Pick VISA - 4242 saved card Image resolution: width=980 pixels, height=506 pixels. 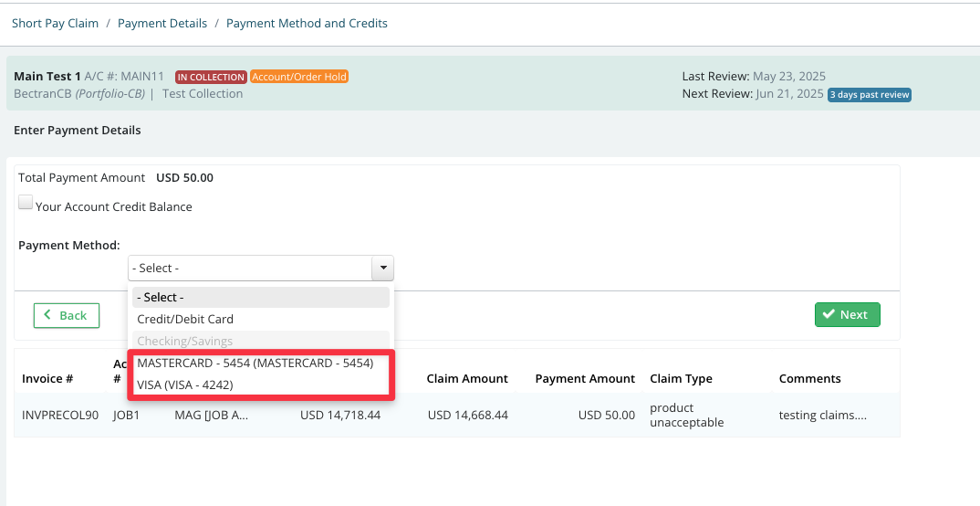click(261, 385)
